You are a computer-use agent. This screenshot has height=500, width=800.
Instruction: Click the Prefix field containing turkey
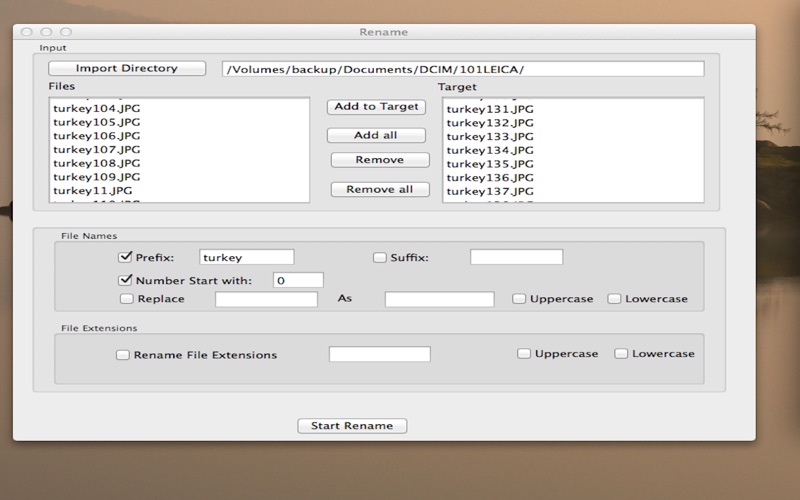coord(246,257)
